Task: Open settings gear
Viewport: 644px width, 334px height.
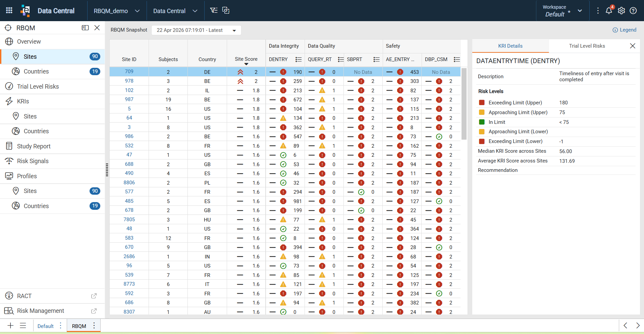Action: pos(621,11)
